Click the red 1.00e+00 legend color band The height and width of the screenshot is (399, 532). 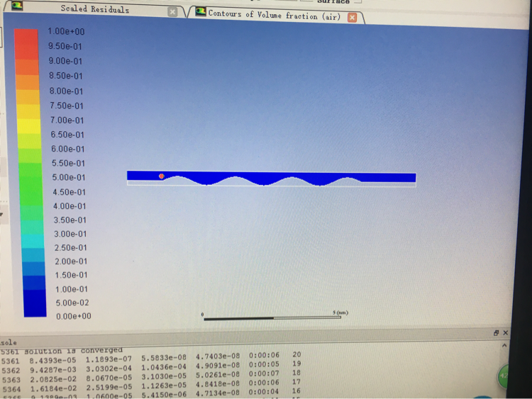tap(26, 38)
